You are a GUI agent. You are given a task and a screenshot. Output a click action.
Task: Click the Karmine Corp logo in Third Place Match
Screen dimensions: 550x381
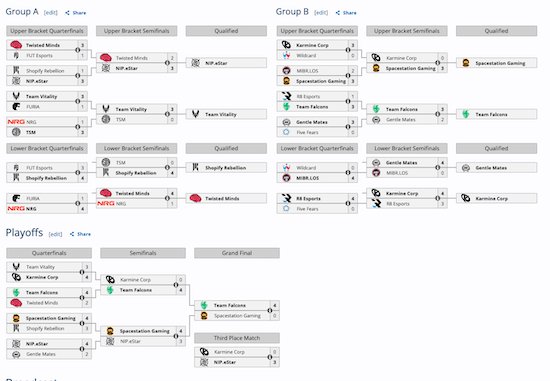point(204,352)
